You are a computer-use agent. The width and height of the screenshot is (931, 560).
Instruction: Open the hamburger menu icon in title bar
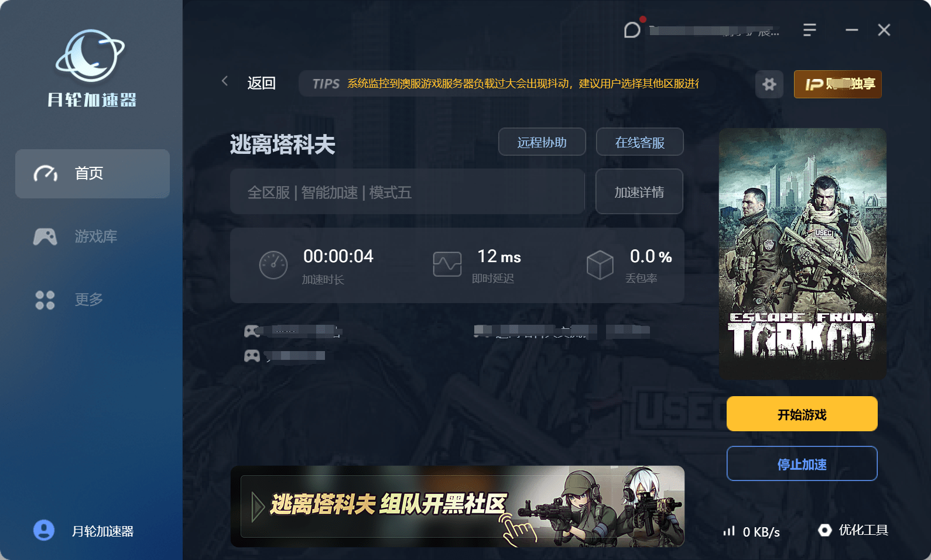click(x=810, y=30)
